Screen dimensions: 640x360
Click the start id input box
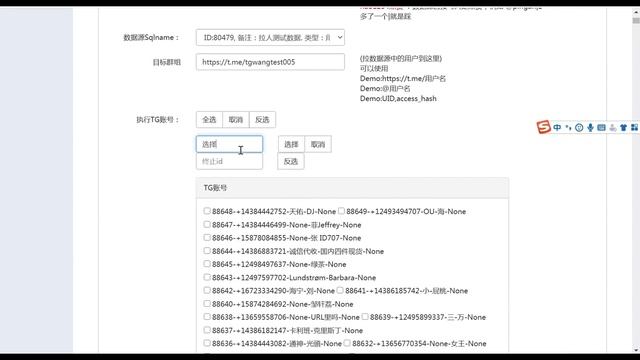tap(229, 144)
